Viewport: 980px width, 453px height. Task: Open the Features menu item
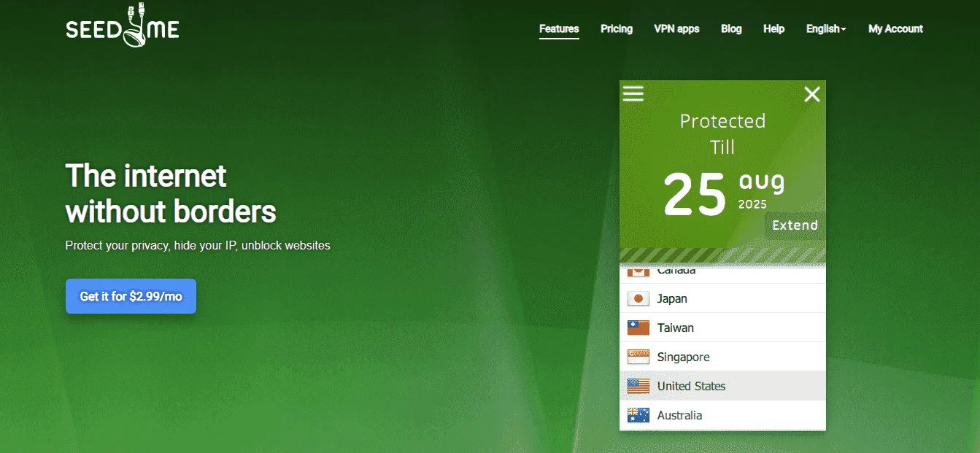coord(559,29)
